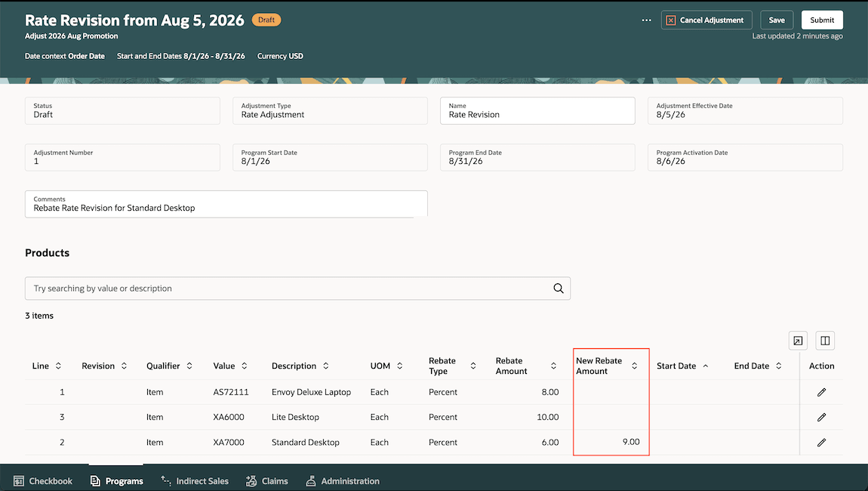
Task: Click the Status field showing Draft
Action: (x=122, y=111)
